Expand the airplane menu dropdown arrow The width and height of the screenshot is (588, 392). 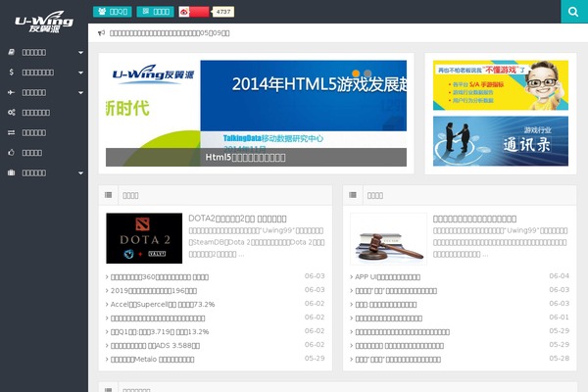pyautogui.click(x=80, y=92)
